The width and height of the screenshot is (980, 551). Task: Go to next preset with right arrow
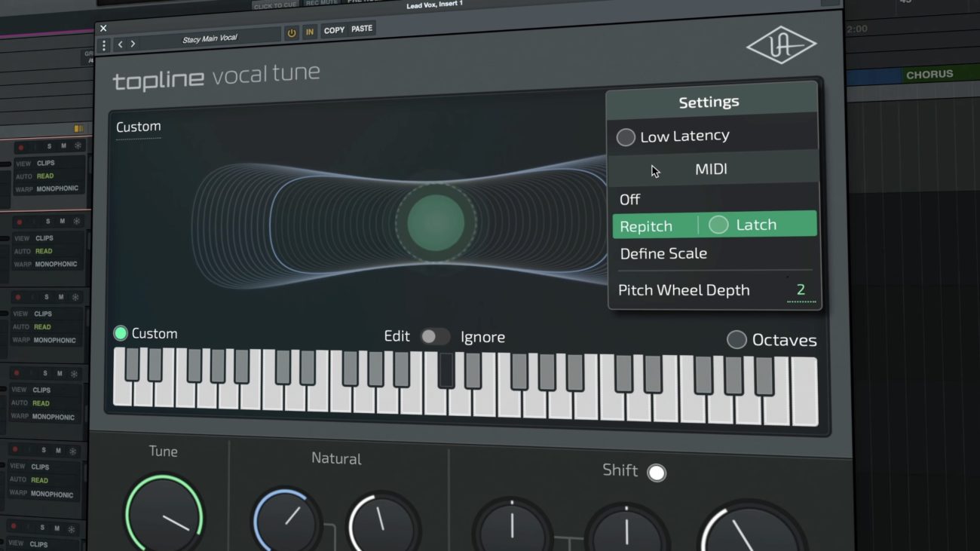(133, 44)
